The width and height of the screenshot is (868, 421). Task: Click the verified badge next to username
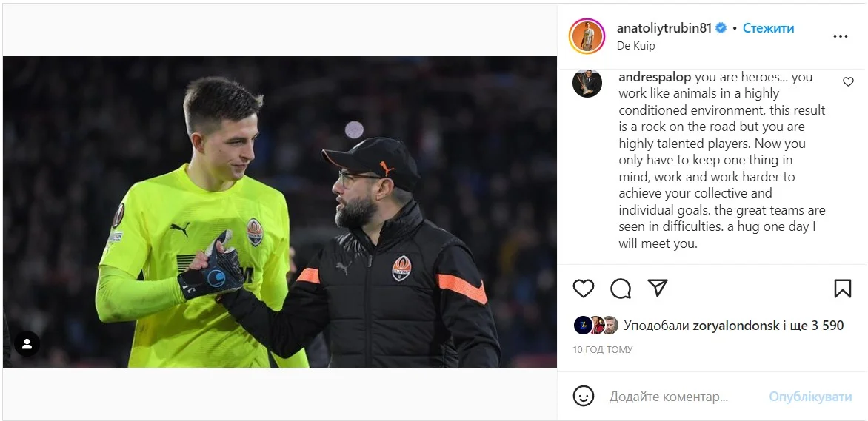click(721, 28)
